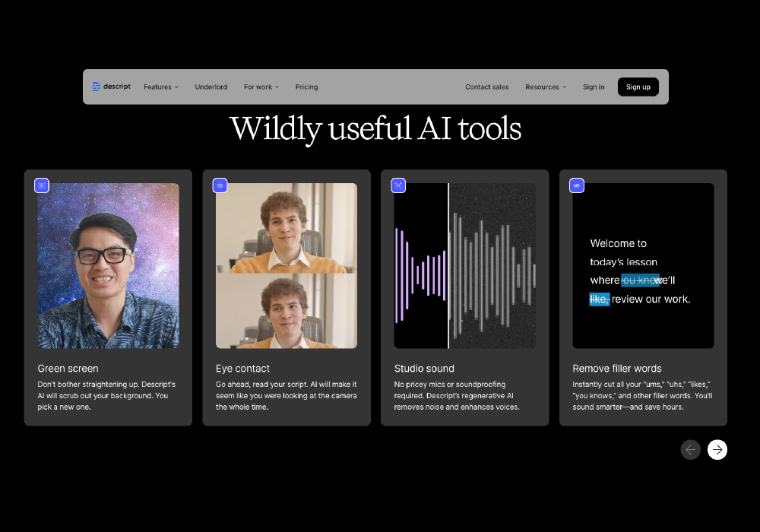Click the Remove filler words badge icon
760x532 pixels.
pyautogui.click(x=577, y=185)
